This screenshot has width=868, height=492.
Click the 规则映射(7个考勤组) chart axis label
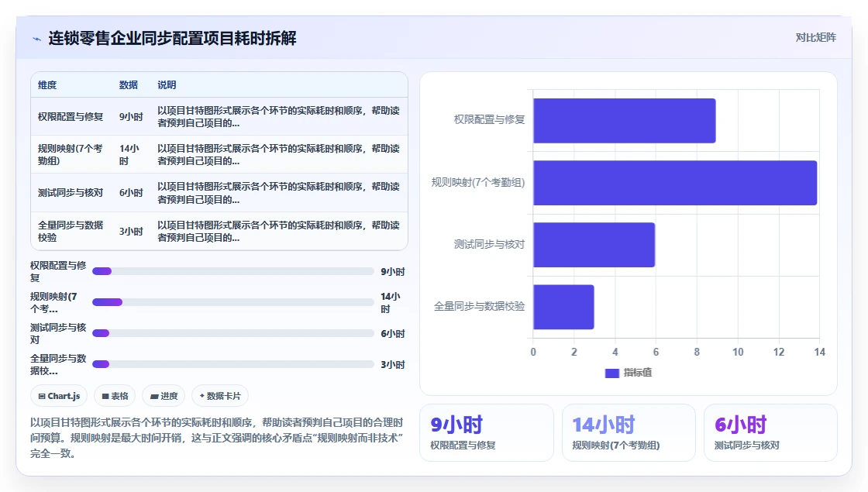pos(478,182)
